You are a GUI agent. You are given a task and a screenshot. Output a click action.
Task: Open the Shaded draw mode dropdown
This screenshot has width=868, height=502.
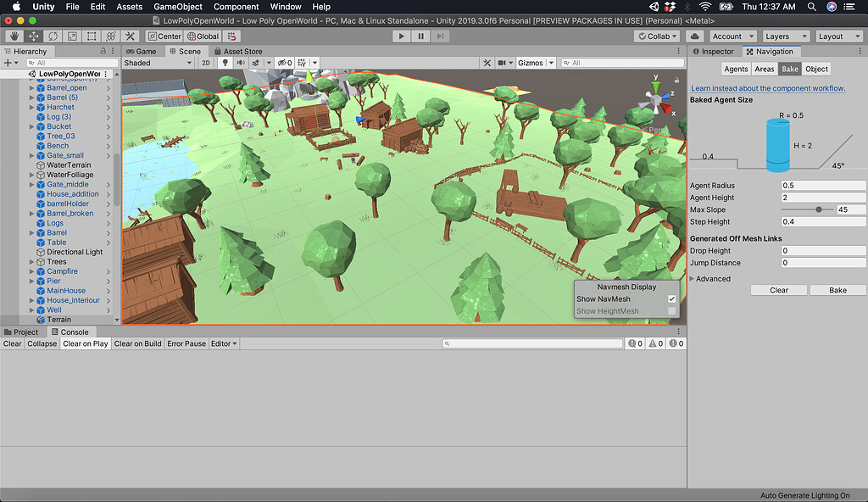tap(157, 62)
